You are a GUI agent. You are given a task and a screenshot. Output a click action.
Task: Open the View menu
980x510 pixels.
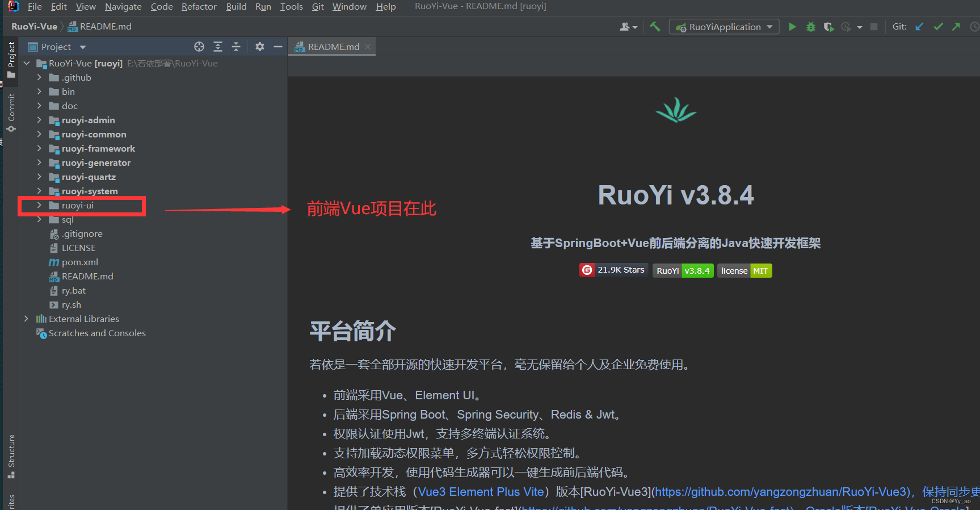point(86,7)
